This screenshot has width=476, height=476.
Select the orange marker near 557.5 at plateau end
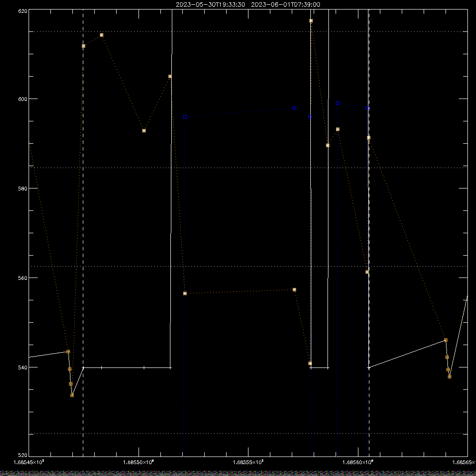(x=295, y=290)
